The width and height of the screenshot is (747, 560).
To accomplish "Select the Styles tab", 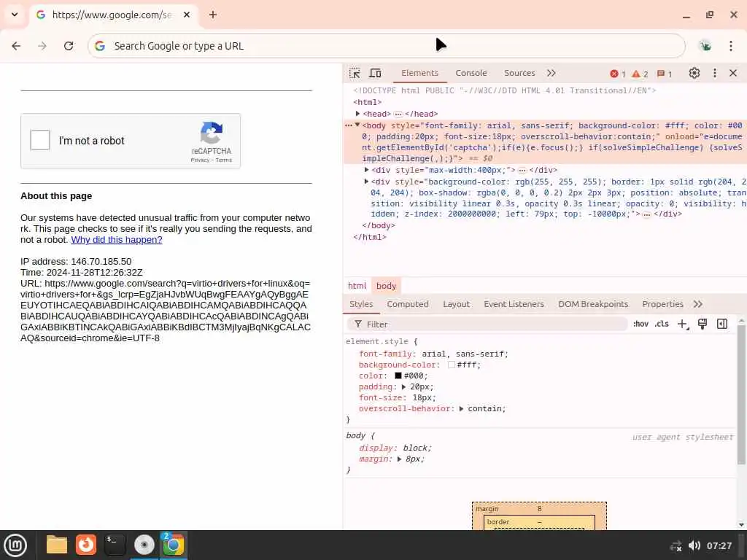I will tap(361, 304).
